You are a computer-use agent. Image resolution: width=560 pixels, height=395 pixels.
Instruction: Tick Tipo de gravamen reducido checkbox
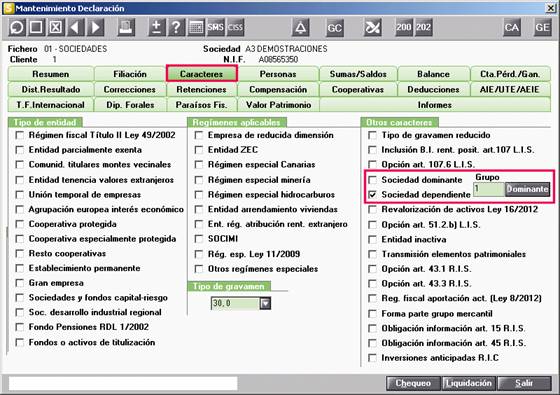tap(372, 135)
